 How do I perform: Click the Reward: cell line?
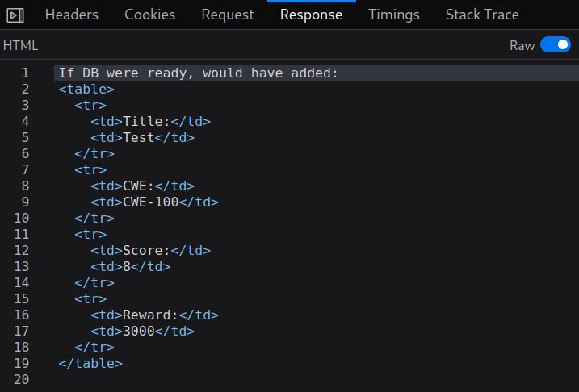pos(155,315)
